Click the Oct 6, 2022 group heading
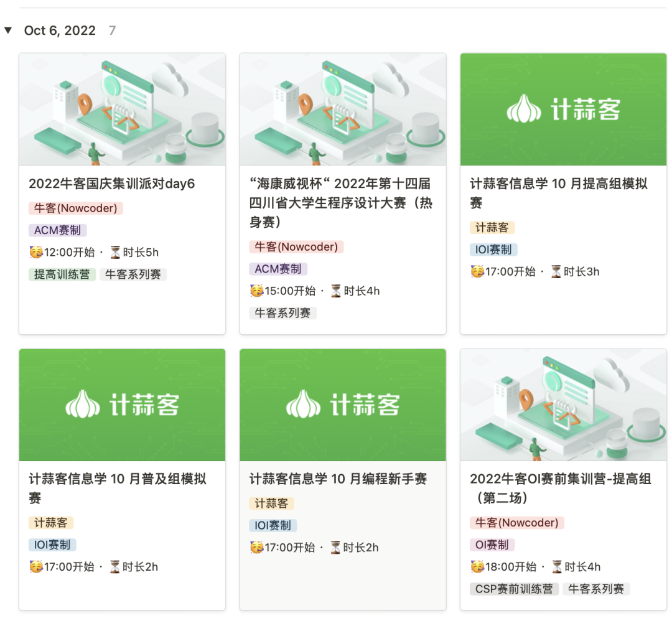 click(60, 30)
